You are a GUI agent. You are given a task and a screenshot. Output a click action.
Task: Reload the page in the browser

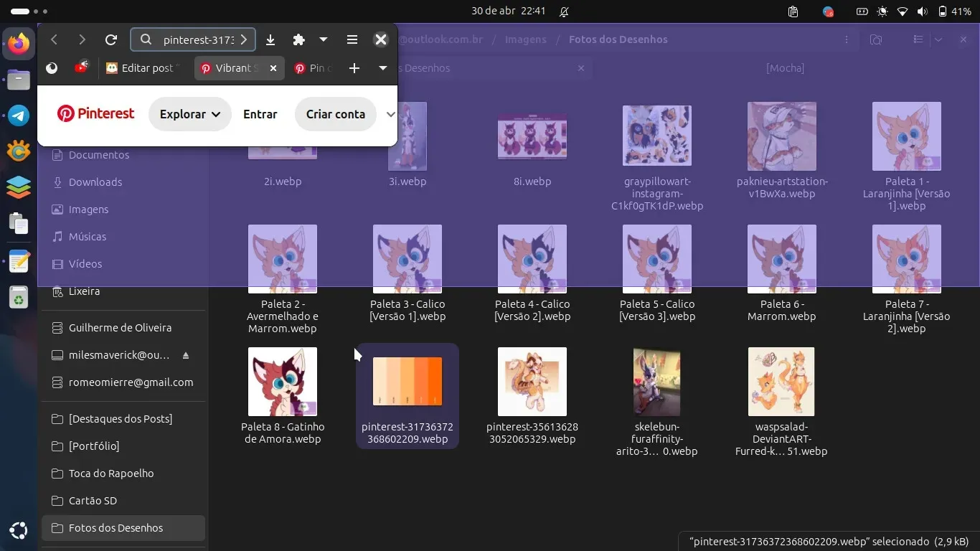(110, 40)
